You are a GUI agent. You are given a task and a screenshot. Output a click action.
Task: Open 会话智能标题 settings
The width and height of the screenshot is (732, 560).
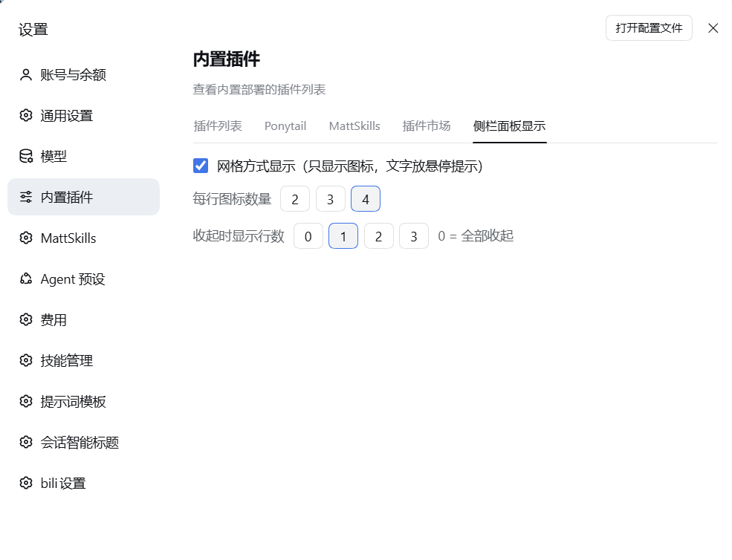(x=83, y=442)
